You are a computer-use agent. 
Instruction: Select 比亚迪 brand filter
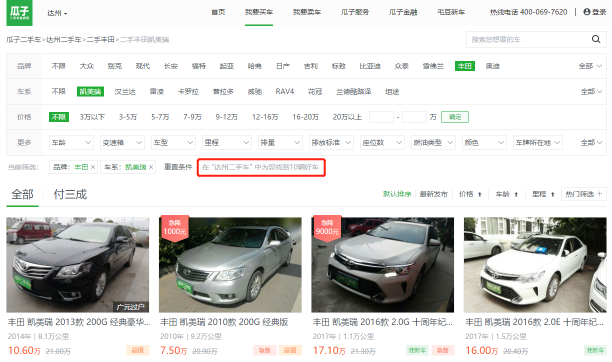point(370,66)
